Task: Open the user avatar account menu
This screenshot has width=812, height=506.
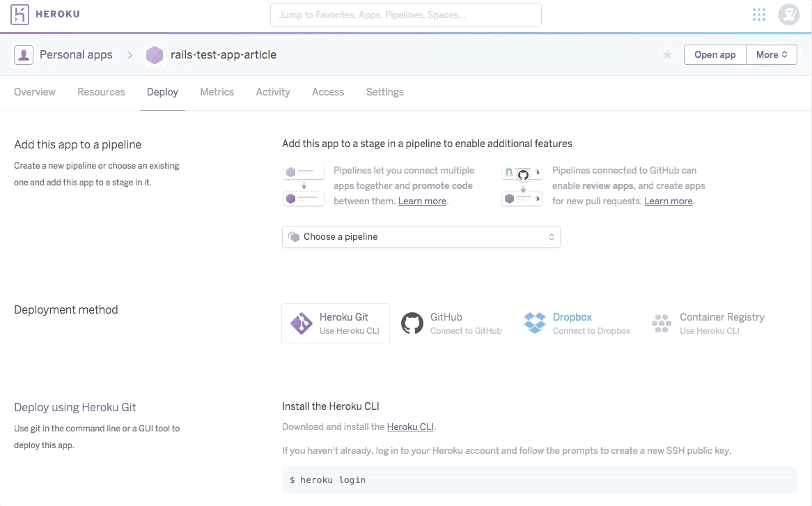Action: 789,15
